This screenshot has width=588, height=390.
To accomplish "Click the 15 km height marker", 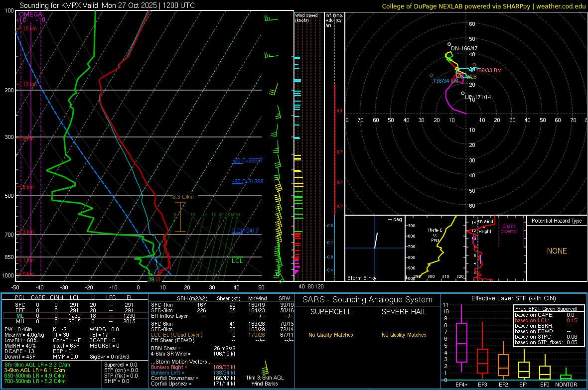I will pyautogui.click(x=29, y=28).
